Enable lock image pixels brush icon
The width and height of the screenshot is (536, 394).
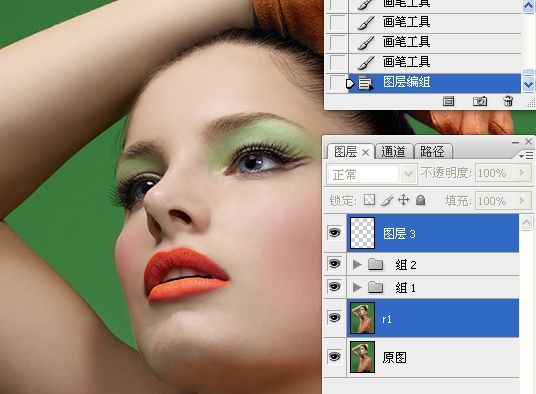click(x=387, y=200)
